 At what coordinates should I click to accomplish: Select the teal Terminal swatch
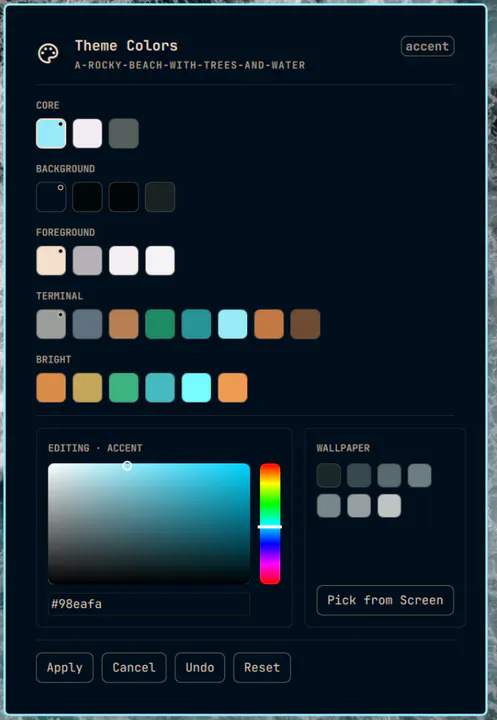click(x=196, y=324)
